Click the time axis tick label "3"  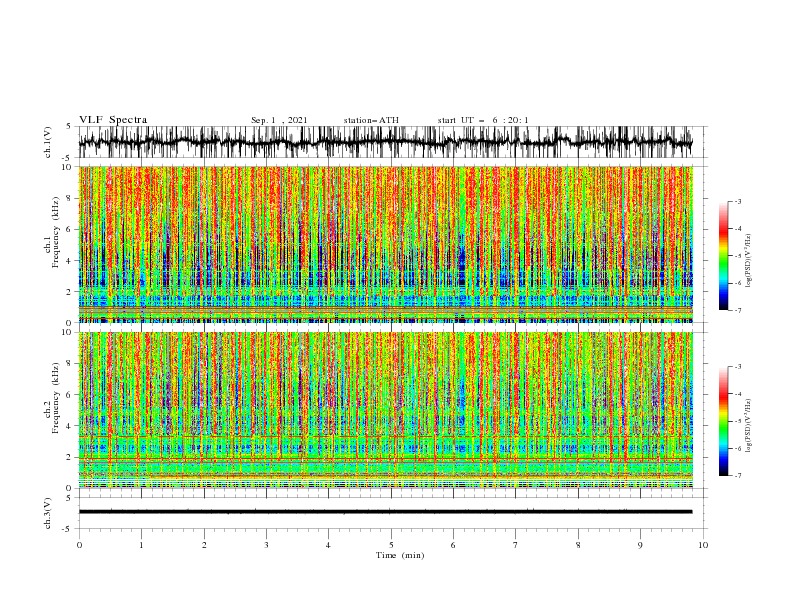[266, 545]
